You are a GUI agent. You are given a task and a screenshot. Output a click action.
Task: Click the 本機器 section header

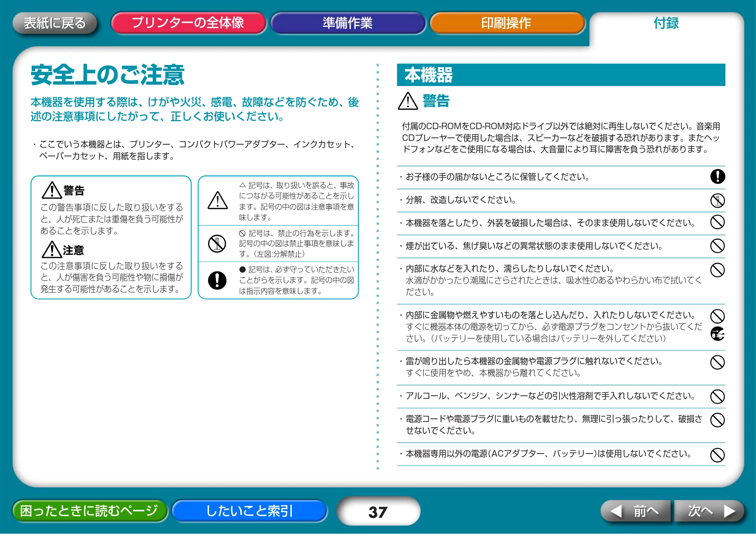(x=561, y=75)
